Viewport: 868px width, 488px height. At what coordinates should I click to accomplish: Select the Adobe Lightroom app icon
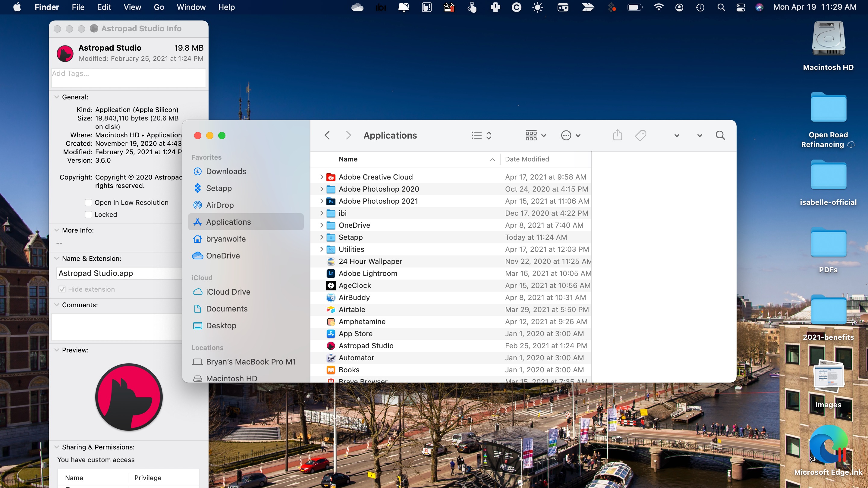point(331,274)
